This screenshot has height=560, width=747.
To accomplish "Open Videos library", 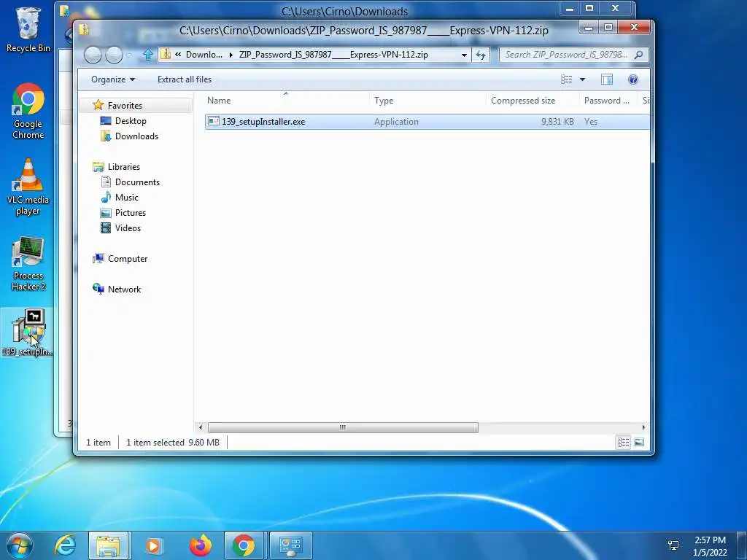I will click(128, 227).
